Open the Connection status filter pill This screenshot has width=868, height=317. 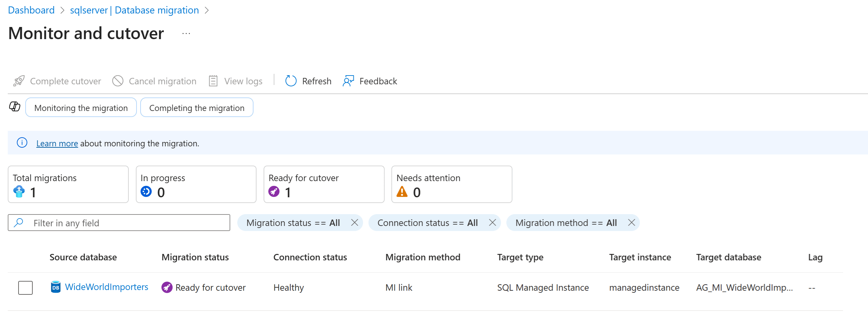(x=427, y=223)
